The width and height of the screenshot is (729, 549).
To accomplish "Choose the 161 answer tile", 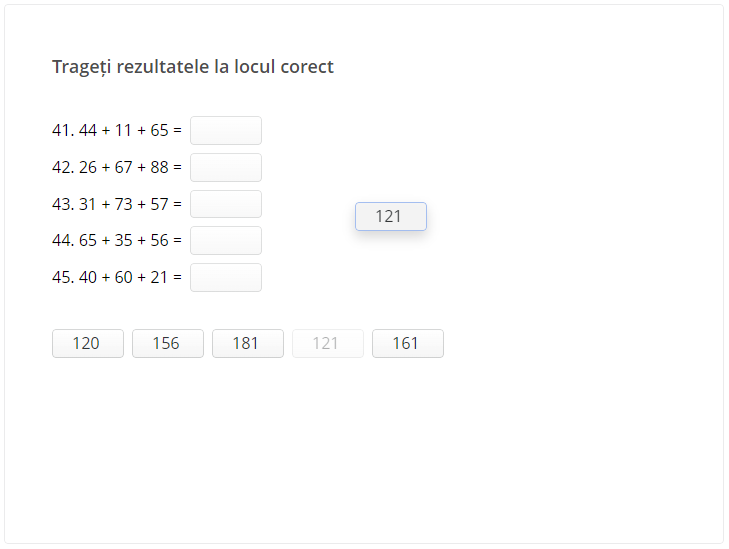I will (x=407, y=343).
